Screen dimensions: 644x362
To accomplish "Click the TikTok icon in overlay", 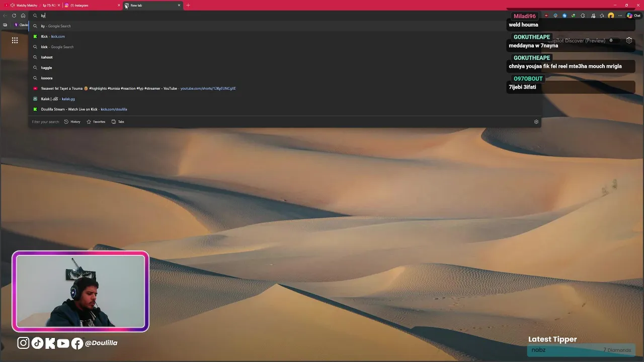I will [37, 343].
